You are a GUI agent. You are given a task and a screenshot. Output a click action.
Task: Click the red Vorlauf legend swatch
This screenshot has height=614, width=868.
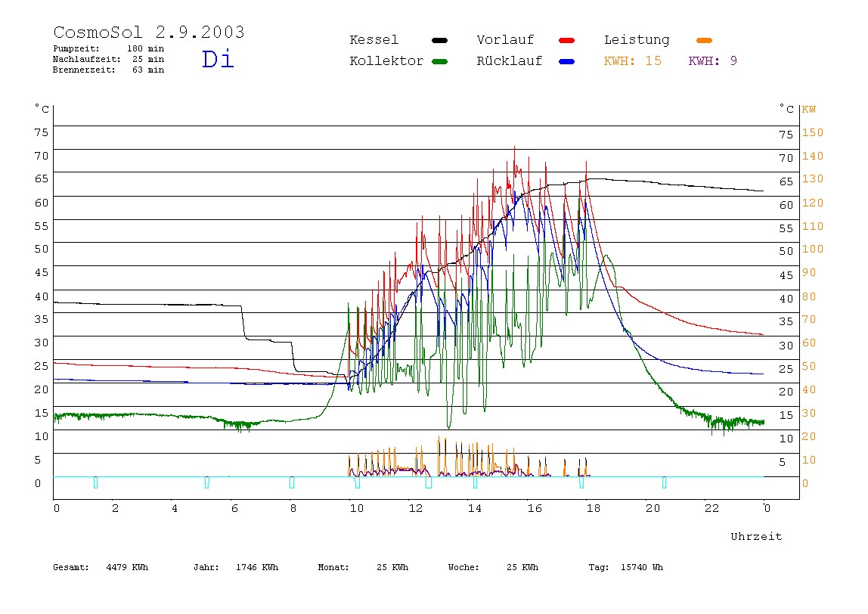point(567,40)
